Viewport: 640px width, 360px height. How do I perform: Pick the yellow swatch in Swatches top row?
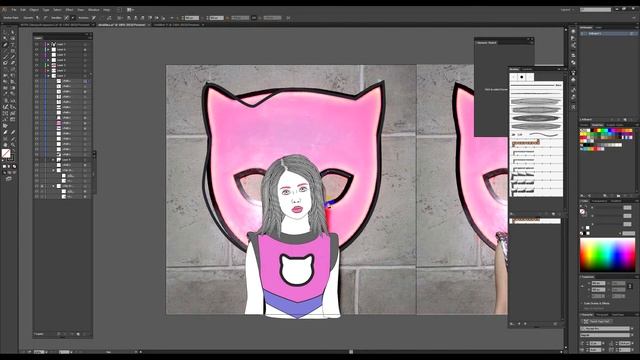tap(599, 131)
